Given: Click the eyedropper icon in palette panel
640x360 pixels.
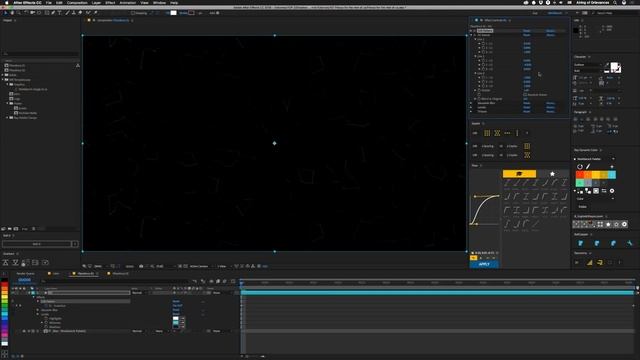Looking at the screenshot, I should (x=588, y=167).
